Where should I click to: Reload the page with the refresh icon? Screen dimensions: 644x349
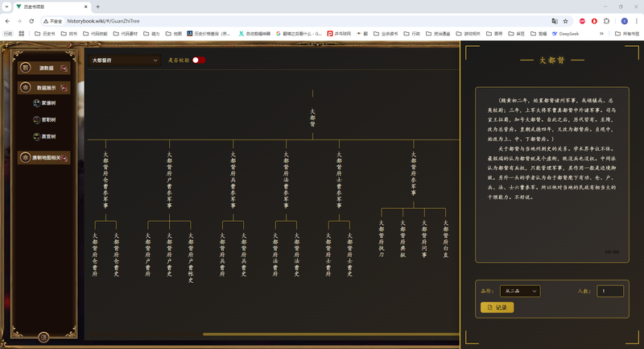31,21
